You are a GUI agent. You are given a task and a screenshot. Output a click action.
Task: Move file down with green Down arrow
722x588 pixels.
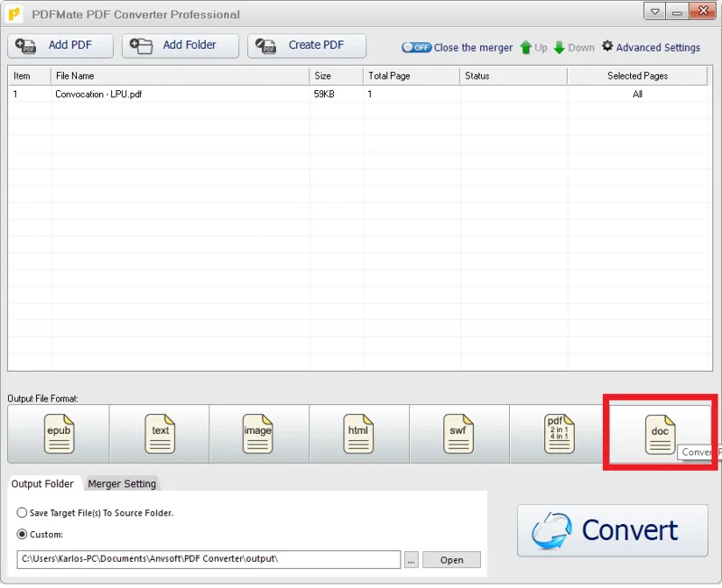(x=574, y=48)
